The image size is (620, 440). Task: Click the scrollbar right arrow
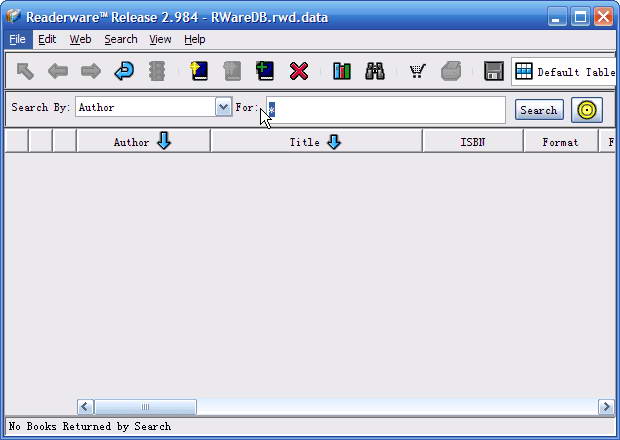click(x=606, y=407)
